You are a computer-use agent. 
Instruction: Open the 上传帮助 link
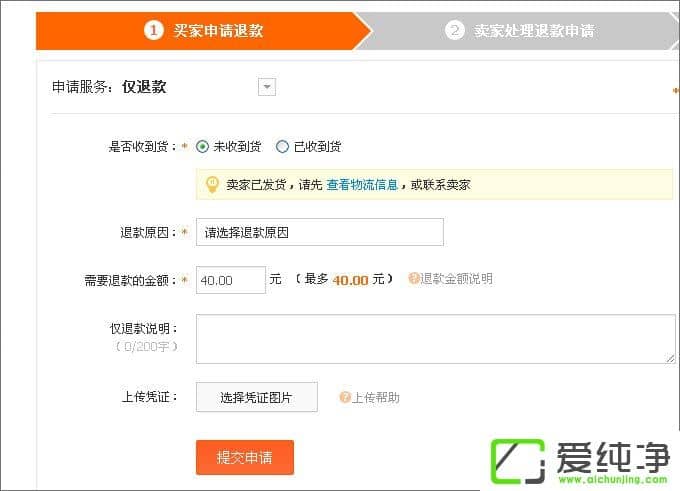coord(375,397)
